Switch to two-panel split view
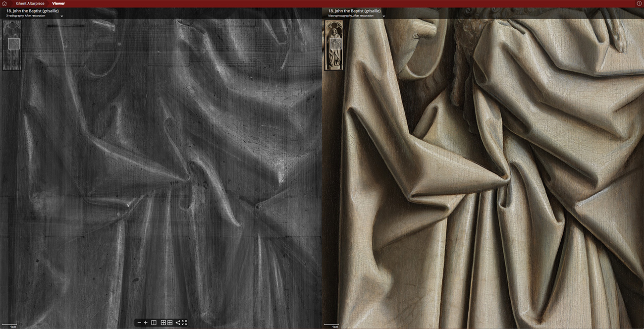This screenshot has width=644, height=329. pos(154,323)
